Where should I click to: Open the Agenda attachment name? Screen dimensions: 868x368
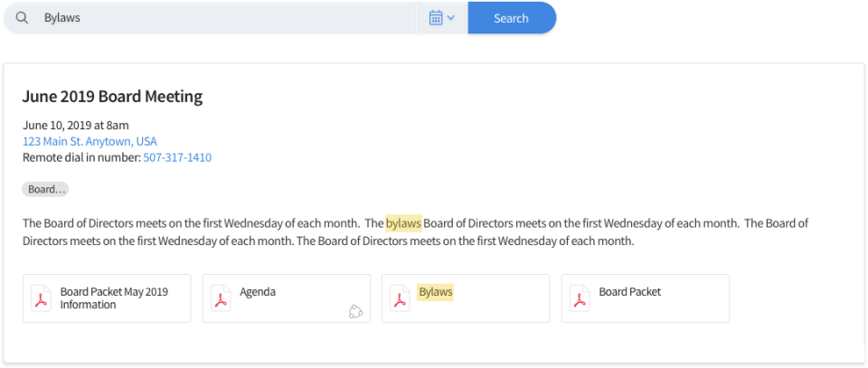tap(258, 292)
